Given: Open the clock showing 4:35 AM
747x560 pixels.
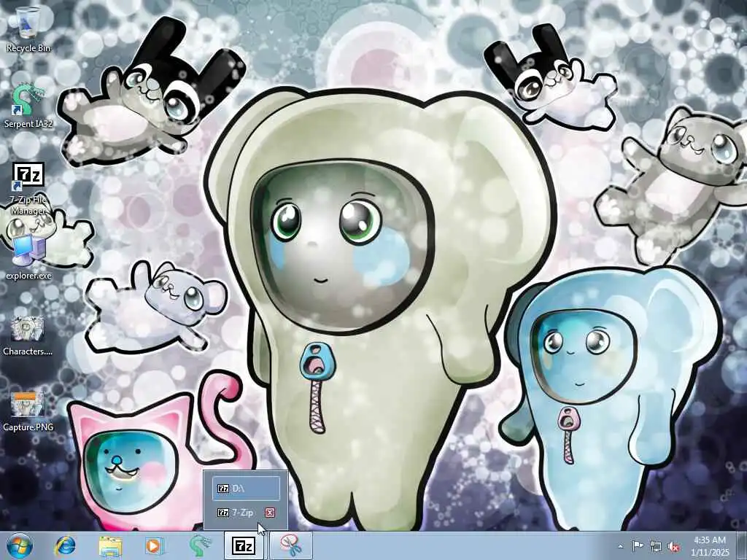Looking at the screenshot, I should pyautogui.click(x=710, y=546).
